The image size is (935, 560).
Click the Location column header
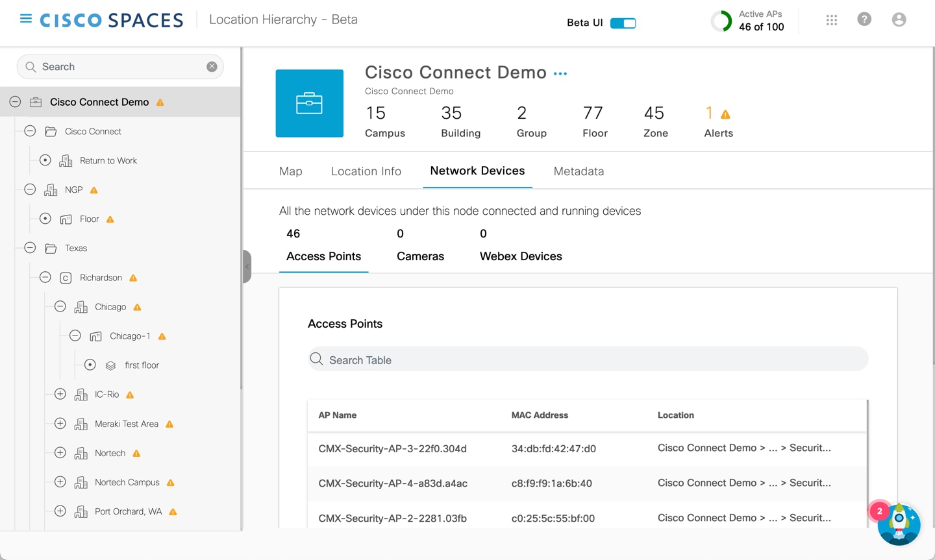(676, 415)
